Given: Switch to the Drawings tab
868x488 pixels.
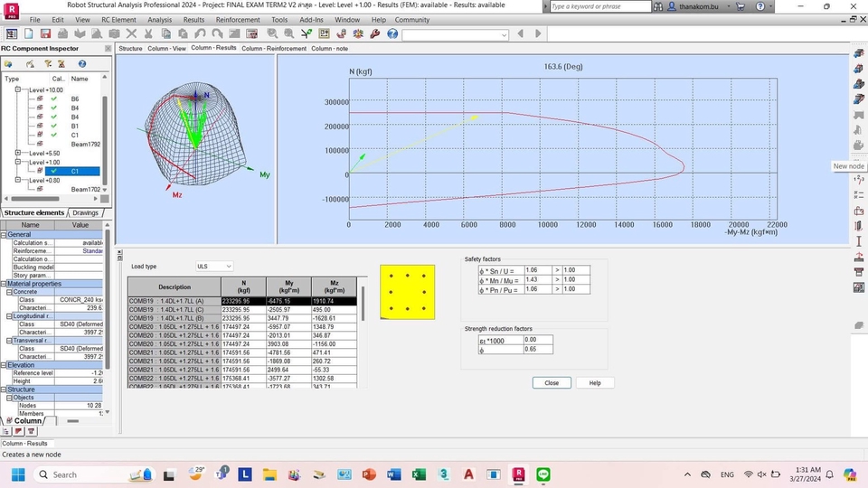Looking at the screenshot, I should point(85,212).
